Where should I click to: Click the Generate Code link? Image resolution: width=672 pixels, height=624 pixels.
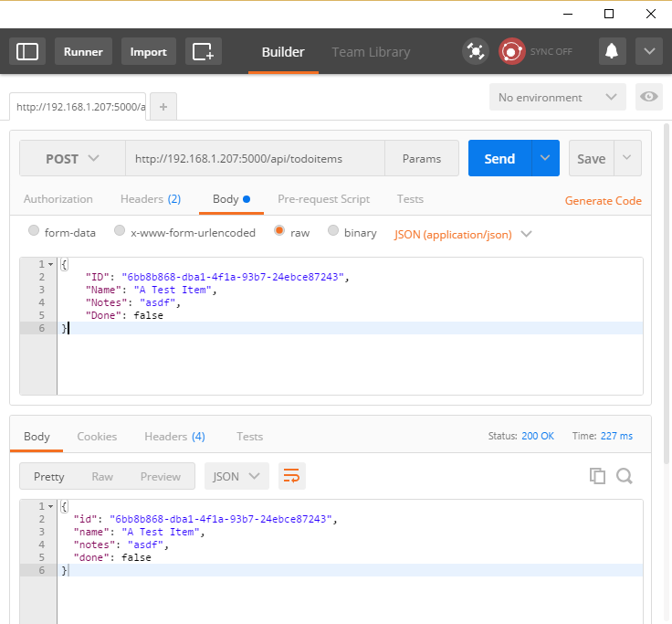pyautogui.click(x=603, y=201)
